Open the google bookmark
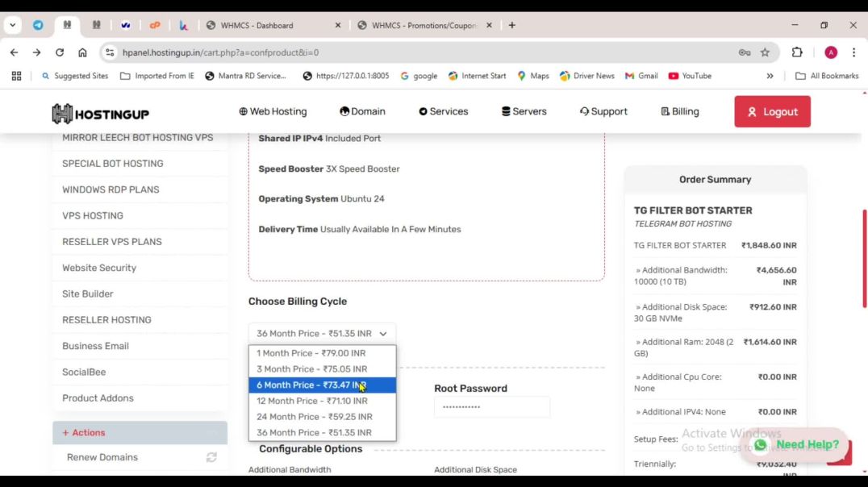The width and height of the screenshot is (868, 487). (x=419, y=76)
